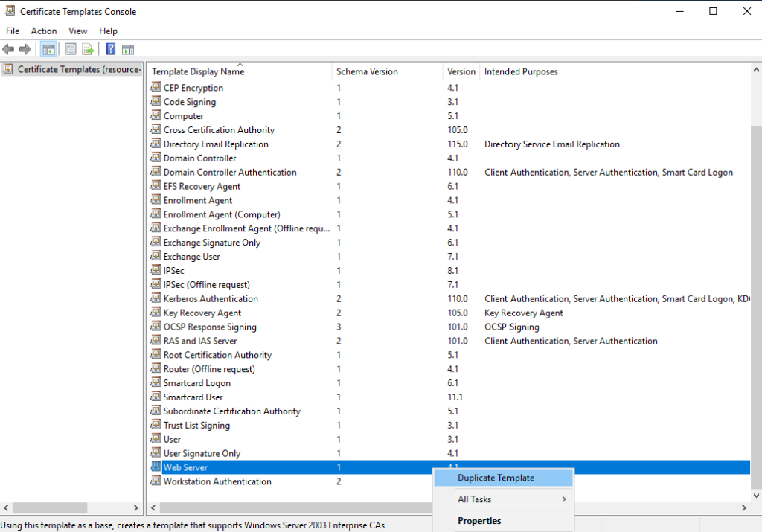Click the Back arrow toolbar icon
Image resolution: width=762 pixels, height=532 pixels.
click(8, 49)
